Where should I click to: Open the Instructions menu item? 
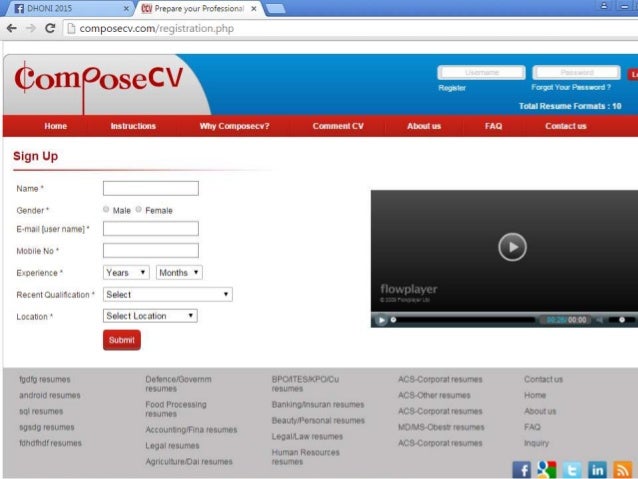coord(133,126)
